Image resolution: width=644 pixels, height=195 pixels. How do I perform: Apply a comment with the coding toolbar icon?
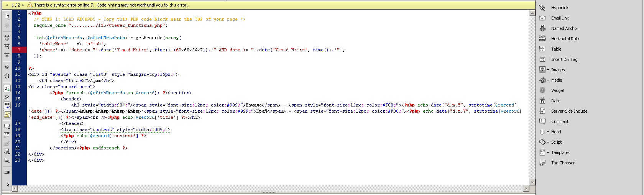pyautogui.click(x=7, y=126)
